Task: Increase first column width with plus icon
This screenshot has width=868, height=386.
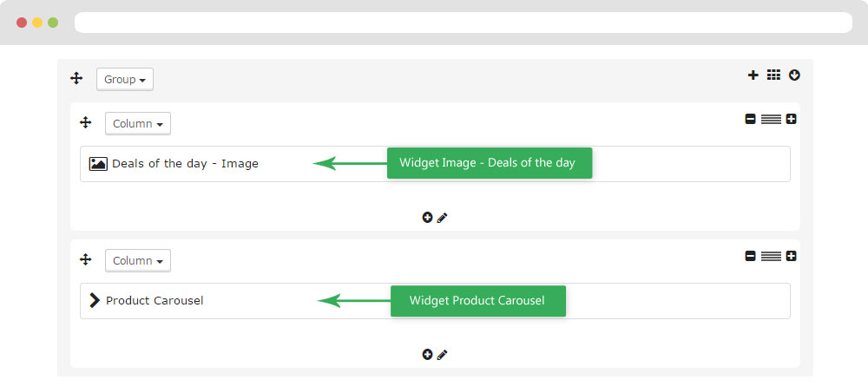Action: 791,119
